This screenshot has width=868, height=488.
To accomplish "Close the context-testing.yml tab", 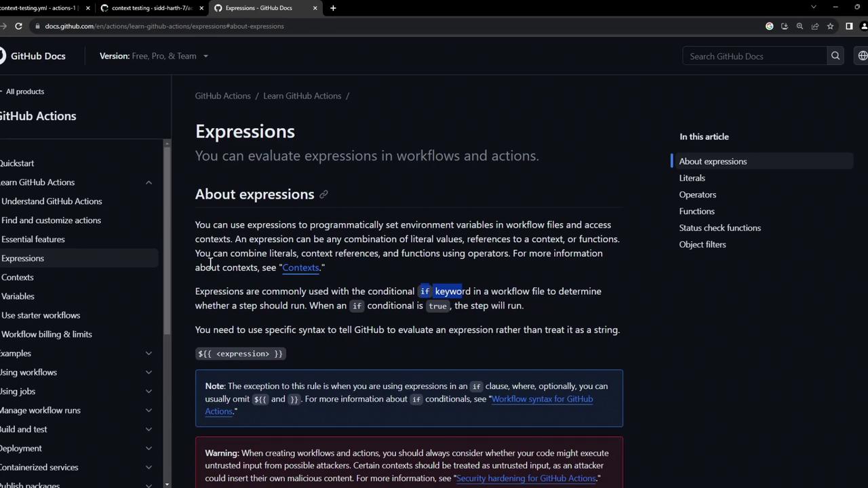I will 87,8.
